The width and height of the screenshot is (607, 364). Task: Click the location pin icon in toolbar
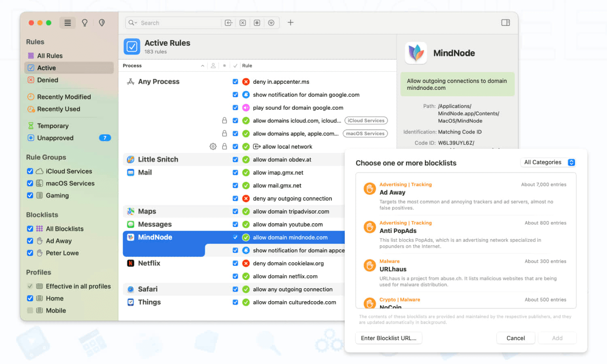pos(102,23)
